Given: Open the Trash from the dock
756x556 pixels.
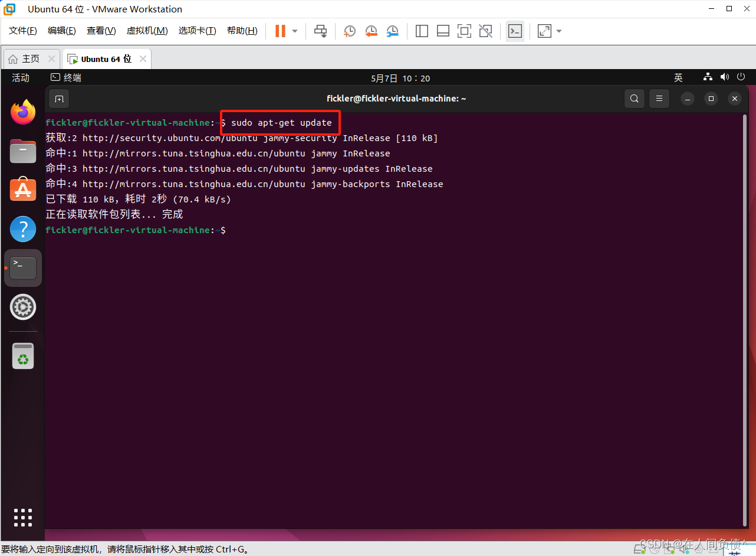Looking at the screenshot, I should click(x=23, y=356).
